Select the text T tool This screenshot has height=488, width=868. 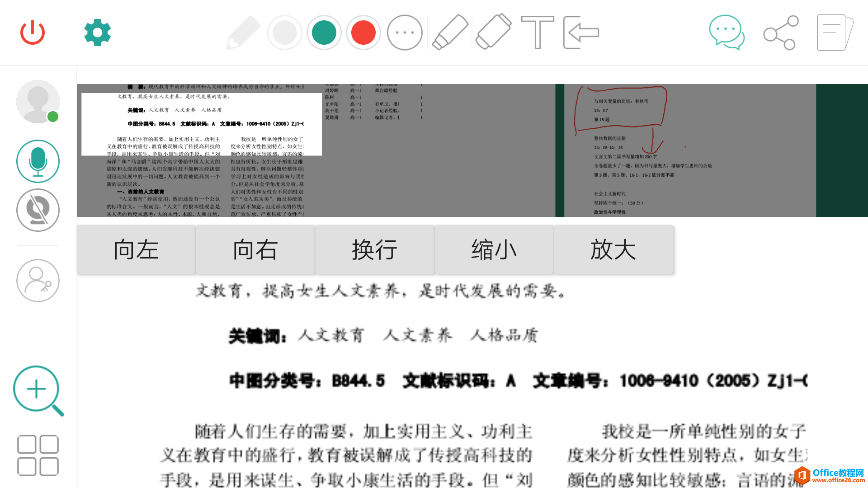pyautogui.click(x=538, y=33)
